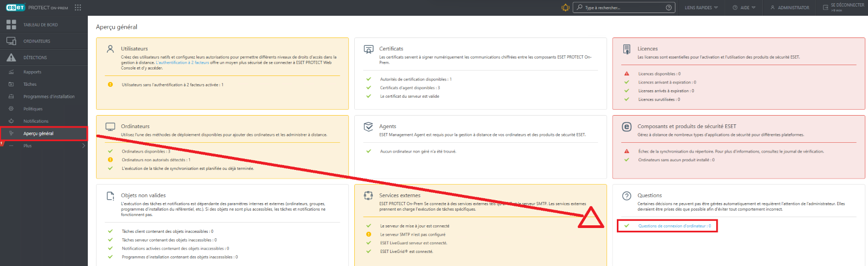The width and height of the screenshot is (868, 266).
Task: Click the Agents card icon
Action: 368,126
